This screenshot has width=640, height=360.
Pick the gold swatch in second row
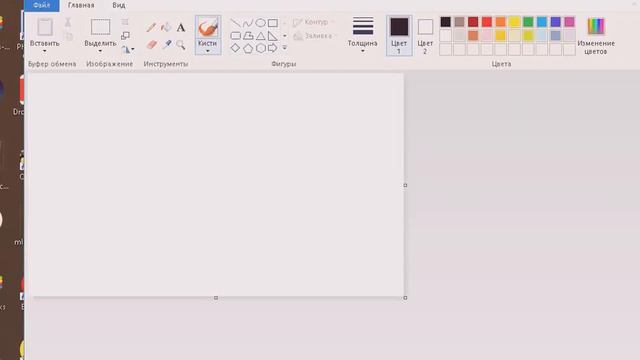pyautogui.click(x=501, y=36)
